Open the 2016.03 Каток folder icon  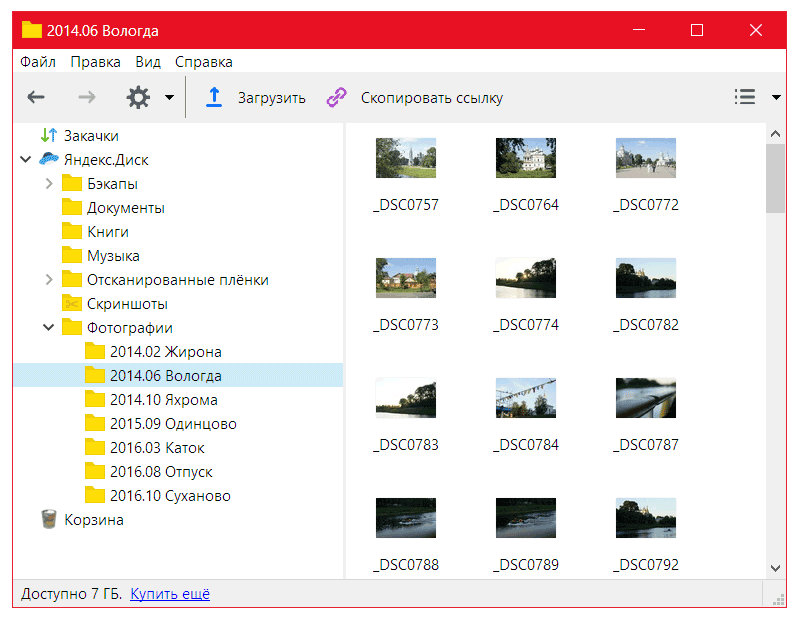[x=95, y=446]
